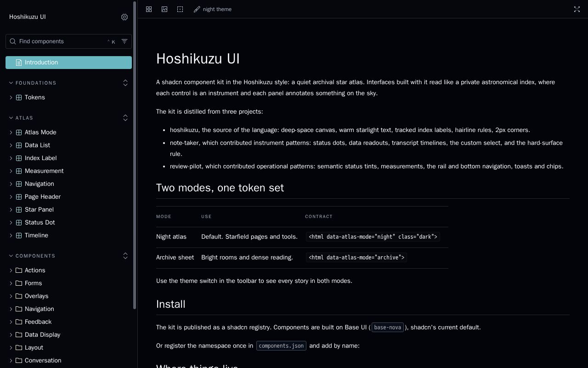This screenshot has width=588, height=368.
Task: Expand the Timeline chevron
Action: pos(11,236)
